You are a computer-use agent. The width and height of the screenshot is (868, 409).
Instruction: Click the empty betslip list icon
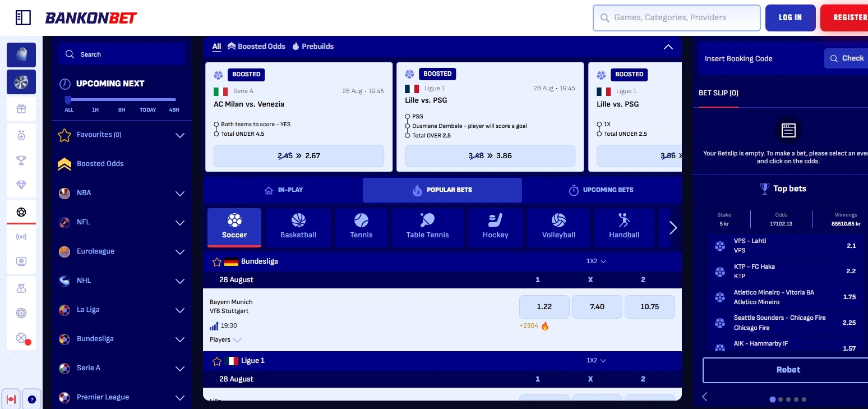click(788, 130)
